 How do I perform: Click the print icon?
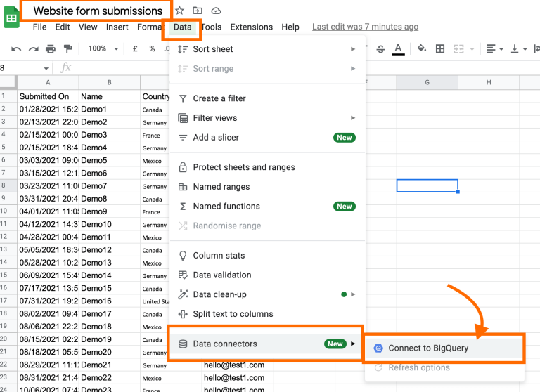point(51,49)
